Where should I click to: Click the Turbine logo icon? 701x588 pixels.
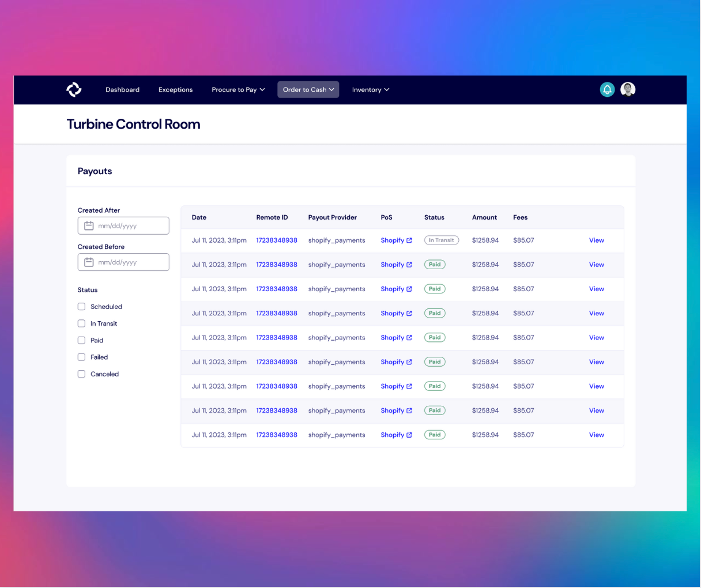[74, 89]
